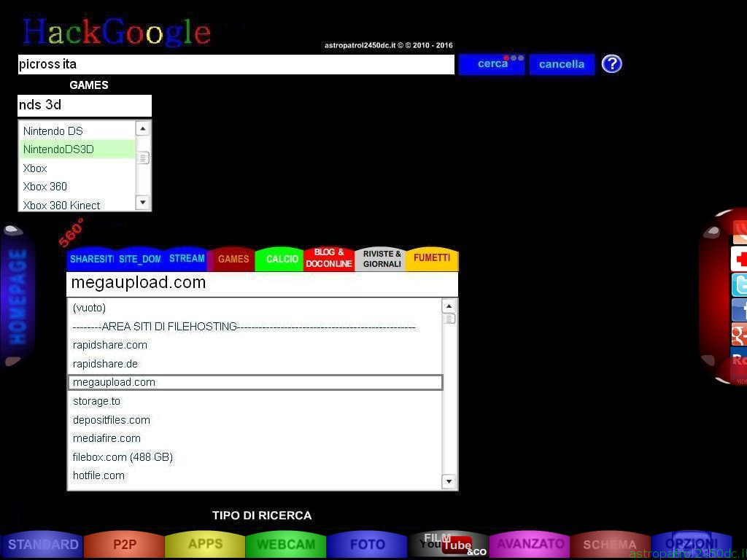
Task: Select 'mediafire.com' in the list
Action: click(x=255, y=438)
